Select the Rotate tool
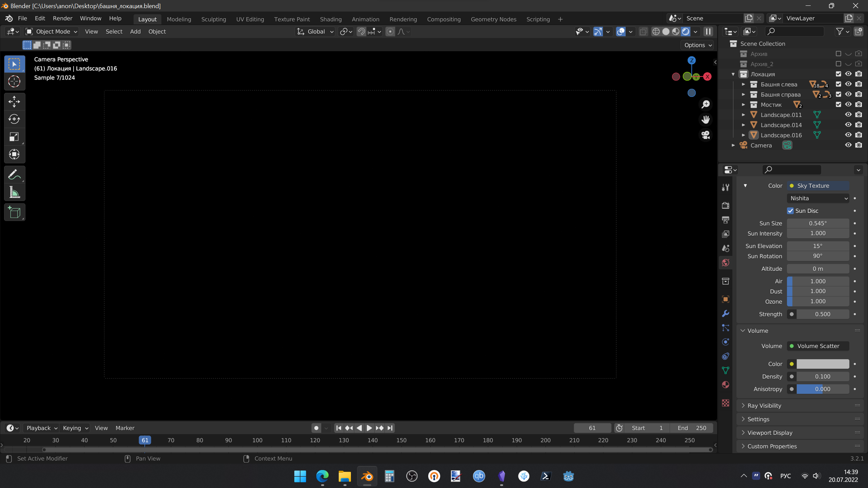The width and height of the screenshot is (868, 488). [14, 119]
